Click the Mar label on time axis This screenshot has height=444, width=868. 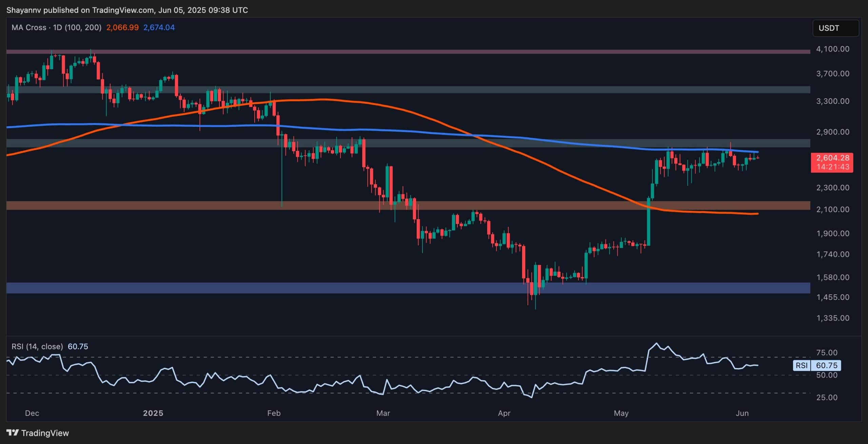pos(383,413)
